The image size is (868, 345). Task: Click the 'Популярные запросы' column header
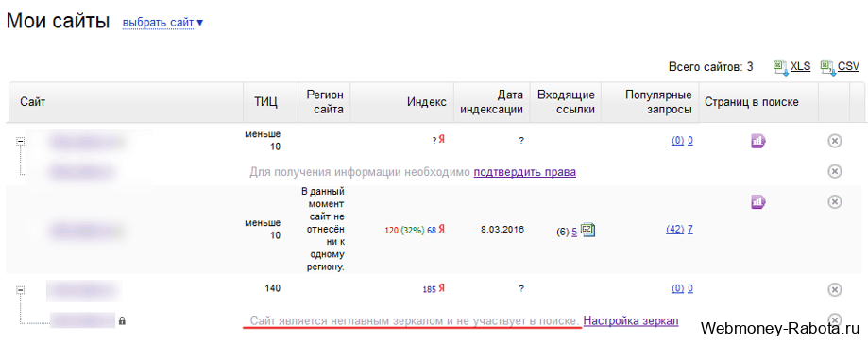658,102
